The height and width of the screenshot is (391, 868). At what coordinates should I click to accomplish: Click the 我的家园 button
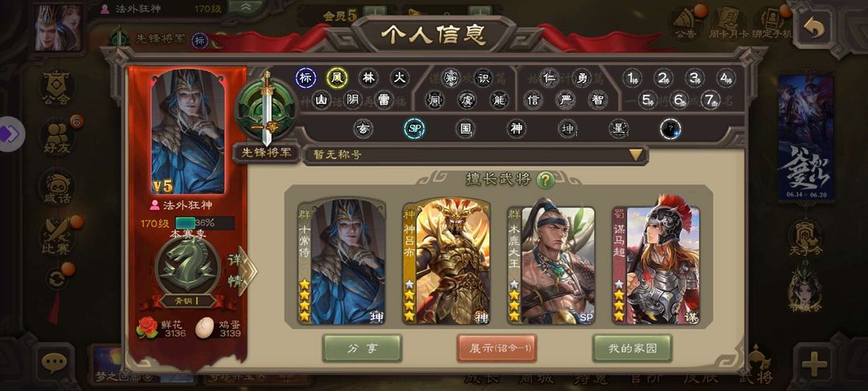point(633,348)
